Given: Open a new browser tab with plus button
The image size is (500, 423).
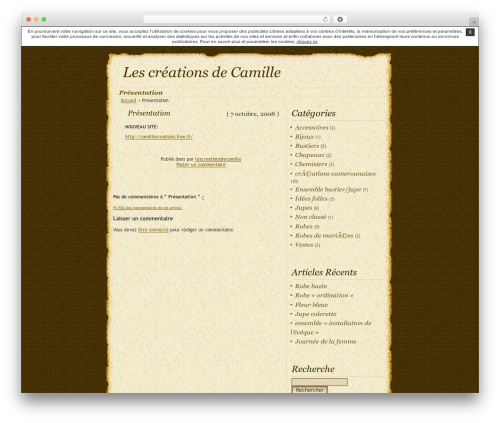Looking at the screenshot, I should click(474, 22).
